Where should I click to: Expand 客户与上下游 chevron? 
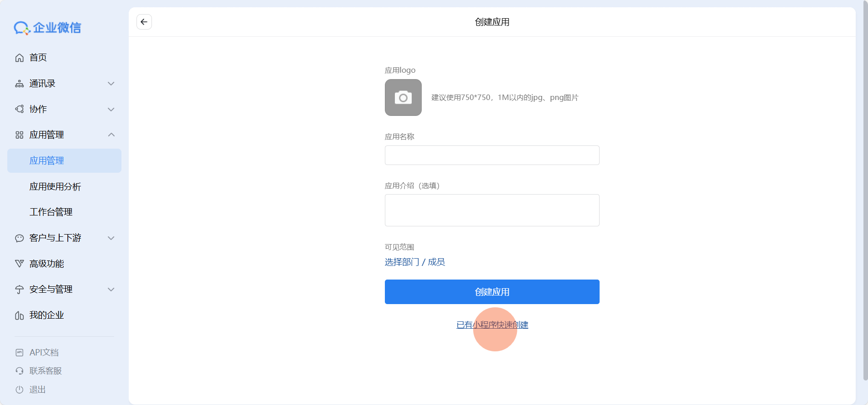[111, 238]
